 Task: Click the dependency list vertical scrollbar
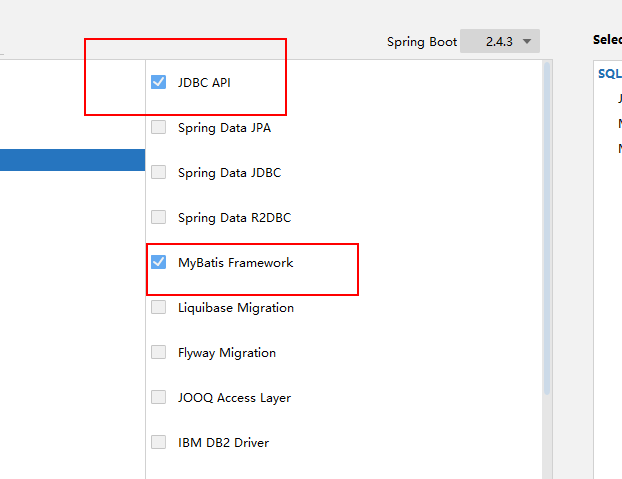click(547, 230)
